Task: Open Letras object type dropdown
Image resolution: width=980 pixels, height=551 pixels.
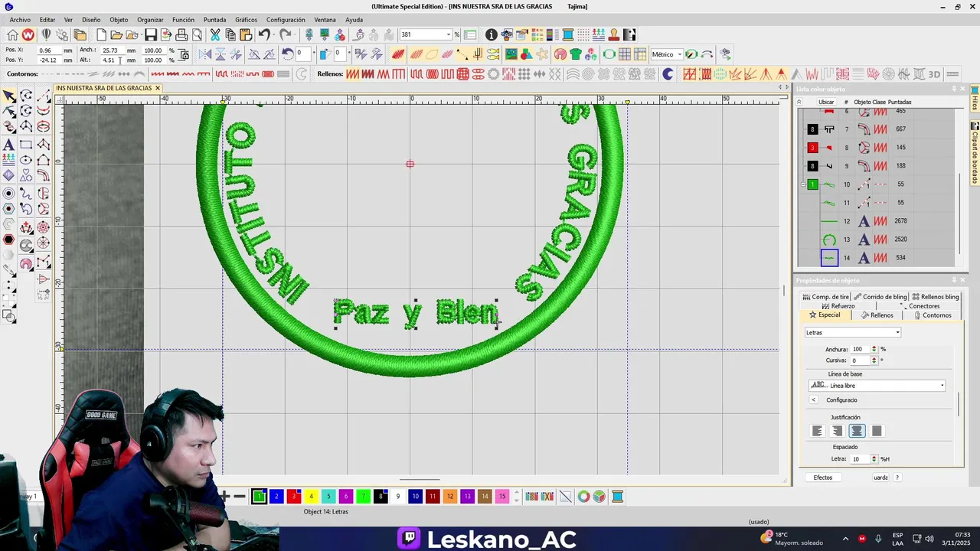Action: pos(897,333)
